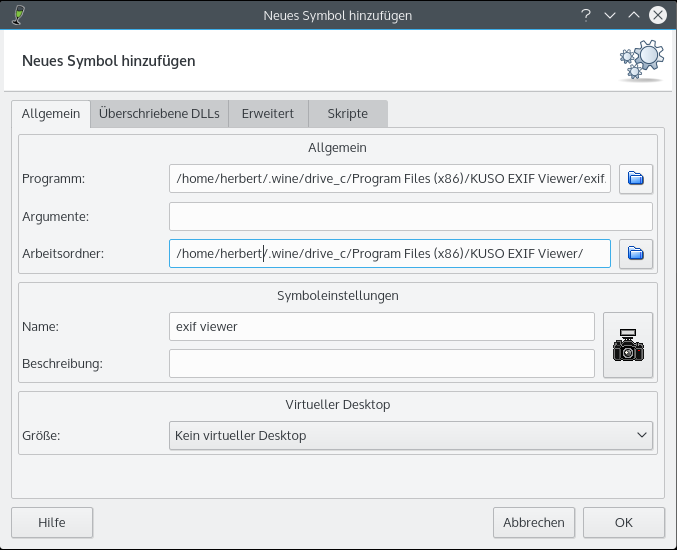Click the folder icon beside Arbeitsordner field
Screen dimensions: 677x550
click(x=635, y=253)
